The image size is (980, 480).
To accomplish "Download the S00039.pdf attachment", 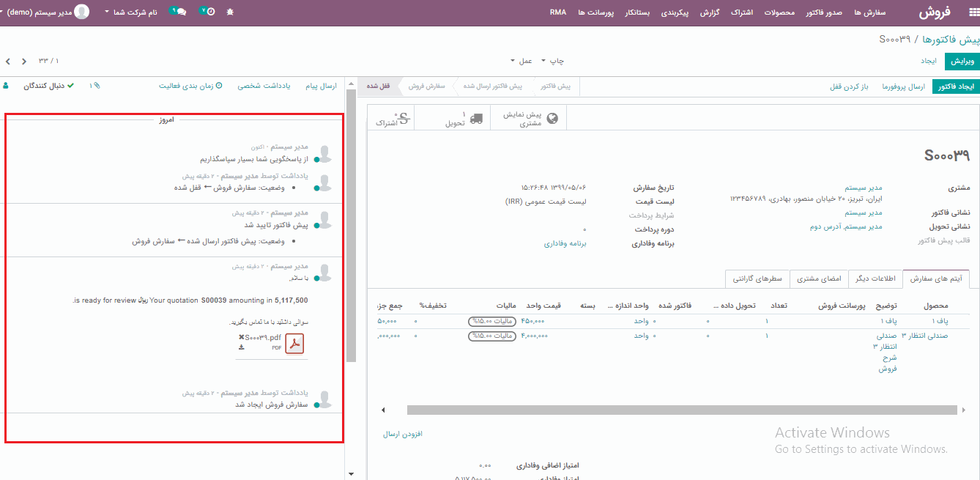I will click(241, 347).
